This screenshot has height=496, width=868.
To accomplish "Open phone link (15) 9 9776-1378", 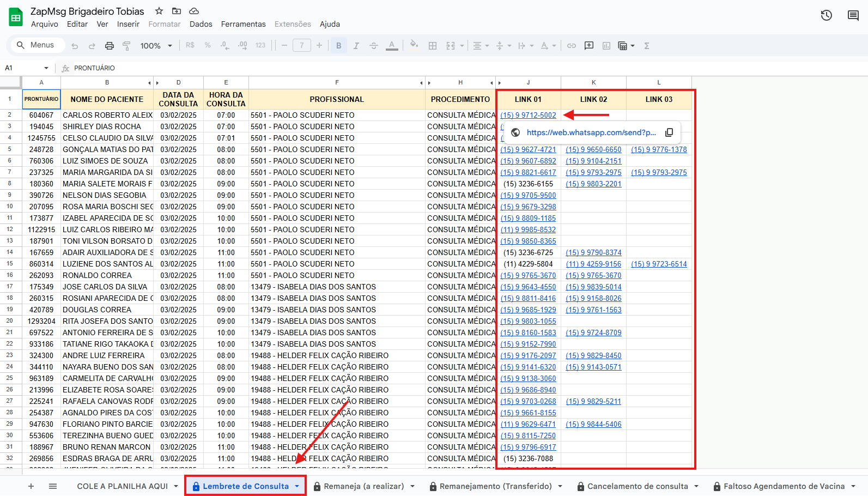I will (x=659, y=149).
